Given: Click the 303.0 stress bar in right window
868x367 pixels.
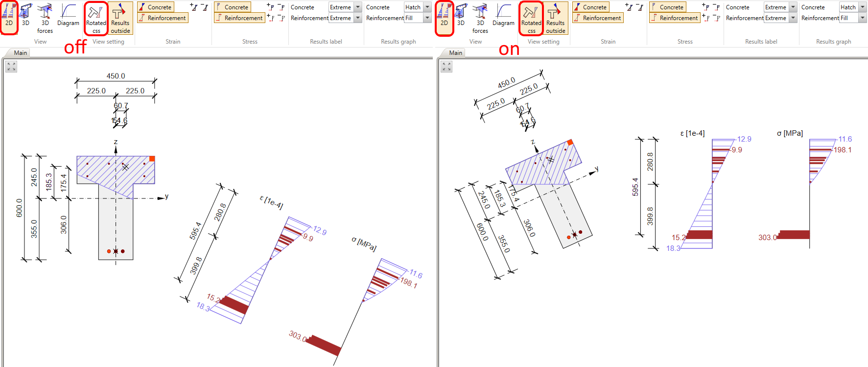Looking at the screenshot, I should pos(794,235).
